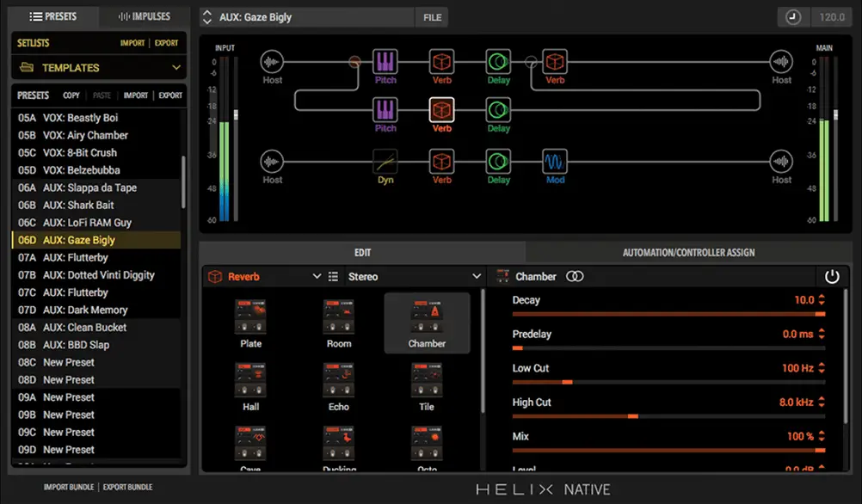
Task: Click the tempo value field 120.0
Action: [x=832, y=17]
